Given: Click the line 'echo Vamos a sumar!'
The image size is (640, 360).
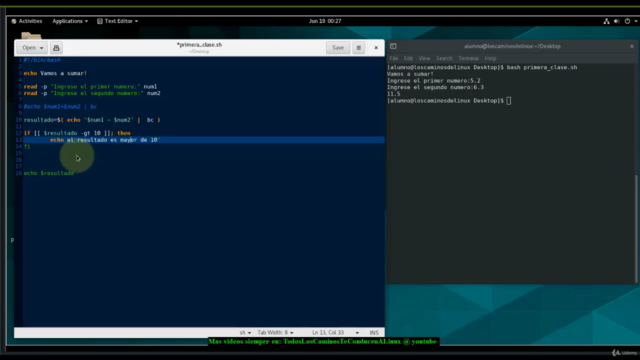Looking at the screenshot, I should [x=55, y=73].
